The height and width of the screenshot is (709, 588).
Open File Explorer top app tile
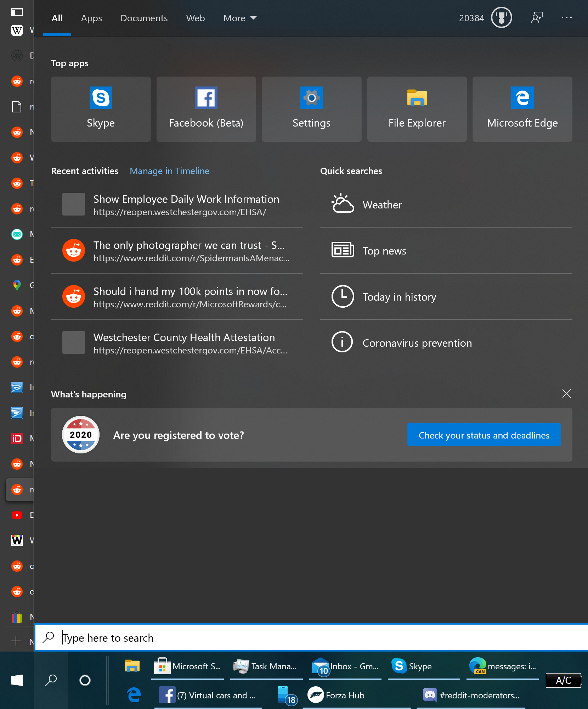pyautogui.click(x=417, y=109)
